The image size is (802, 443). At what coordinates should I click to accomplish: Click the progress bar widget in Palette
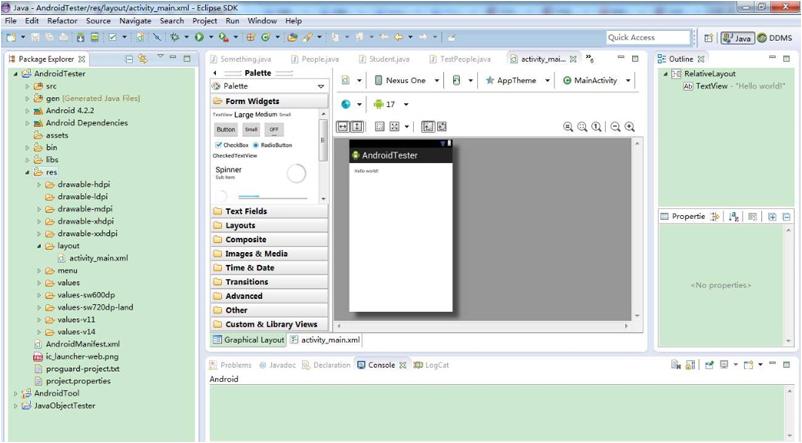pyautogui.click(x=296, y=174)
